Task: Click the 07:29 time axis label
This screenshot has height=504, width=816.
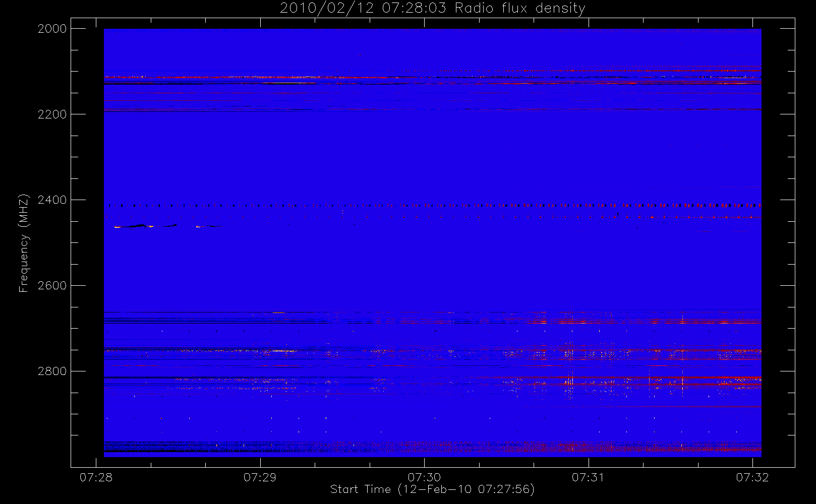Action: pyautogui.click(x=260, y=477)
